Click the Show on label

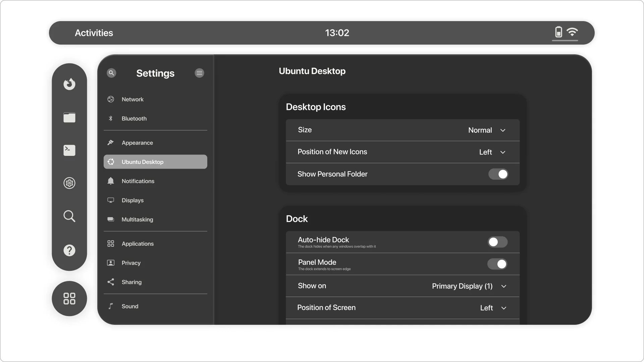[312, 286]
